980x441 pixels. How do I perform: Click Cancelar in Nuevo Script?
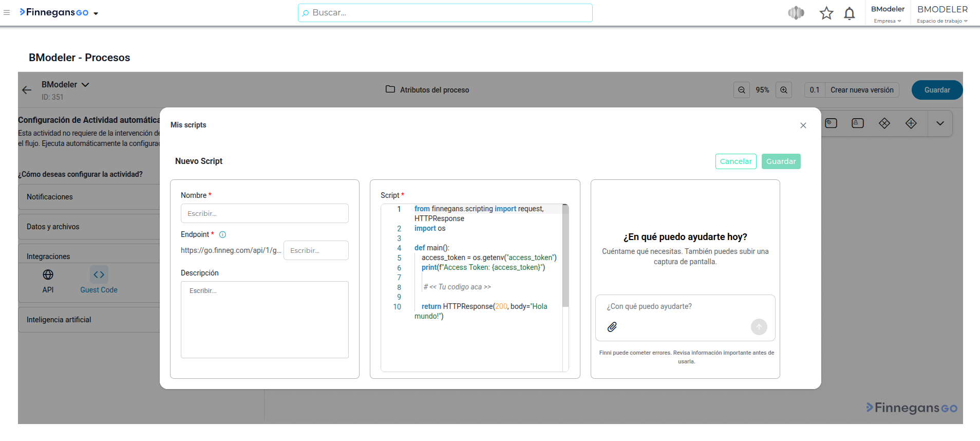(736, 161)
